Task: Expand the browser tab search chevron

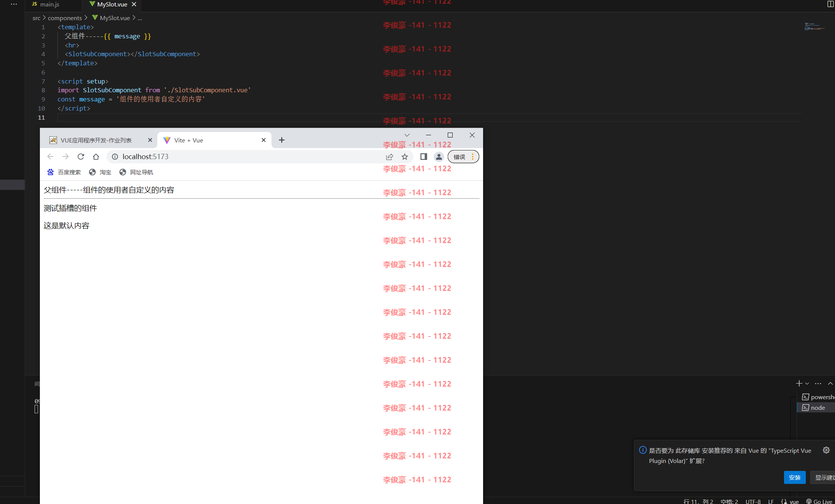Action: click(407, 135)
